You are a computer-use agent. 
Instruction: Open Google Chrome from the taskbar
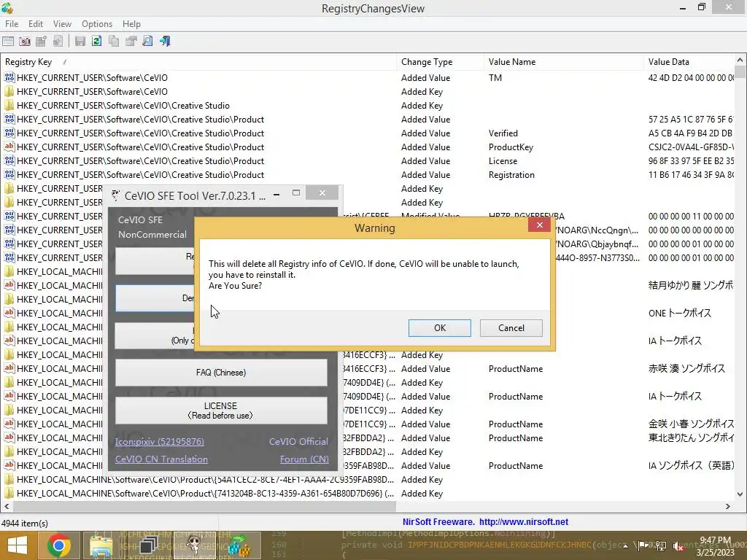[x=59, y=545]
